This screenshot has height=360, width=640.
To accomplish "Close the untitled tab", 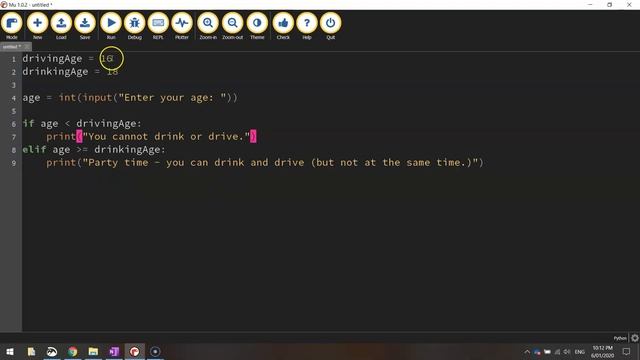I will click(27, 47).
